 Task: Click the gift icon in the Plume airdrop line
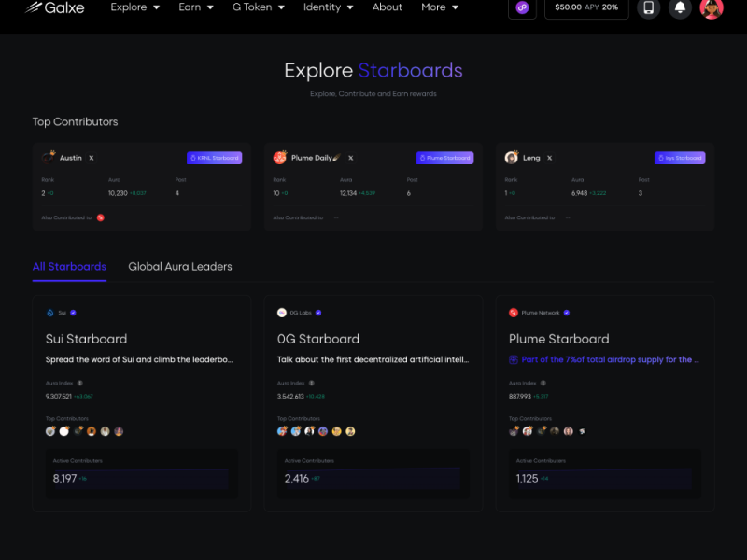513,360
